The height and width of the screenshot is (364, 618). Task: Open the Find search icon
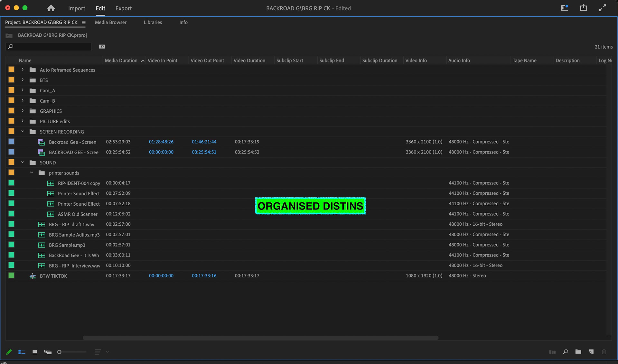coord(565,352)
